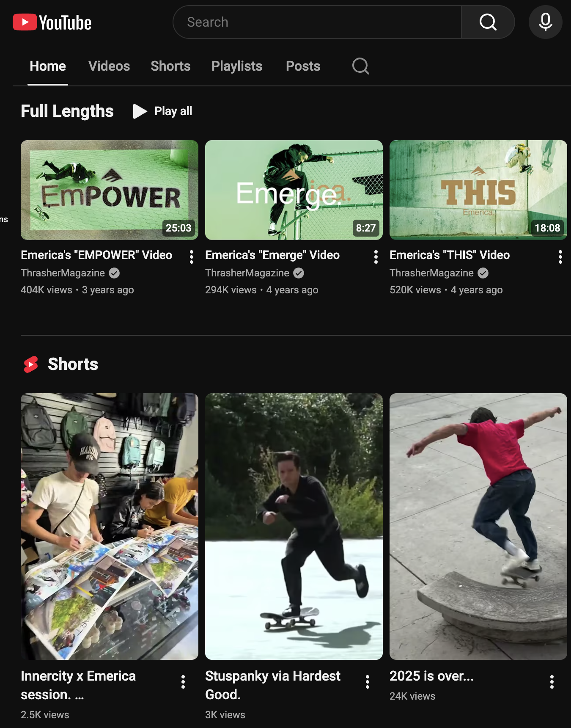Viewport: 571px width, 728px height.
Task: Open options for Innercity x Emerica short
Action: (x=183, y=682)
